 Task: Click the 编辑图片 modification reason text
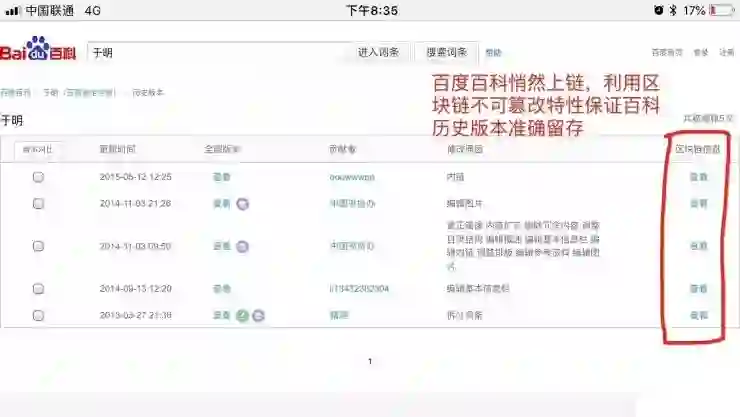(x=465, y=203)
